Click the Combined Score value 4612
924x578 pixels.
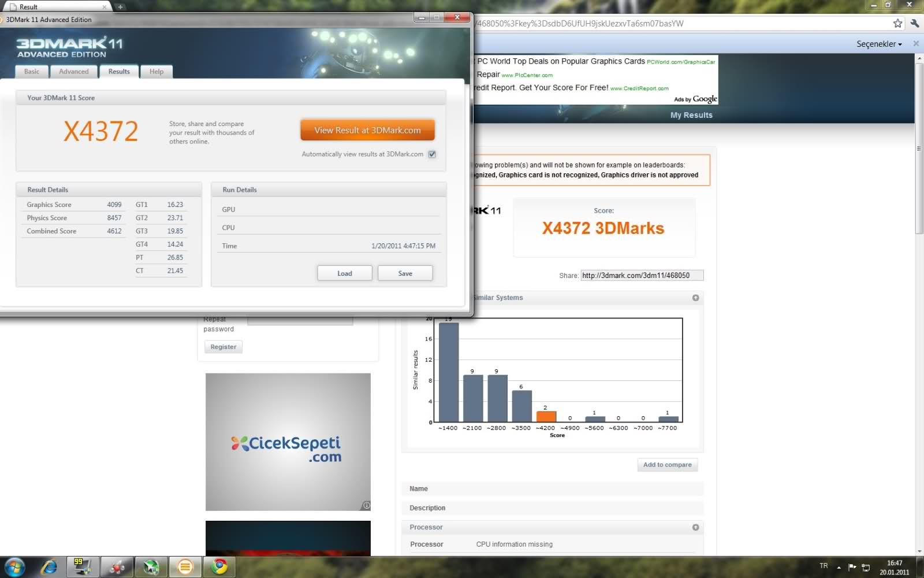click(x=114, y=231)
